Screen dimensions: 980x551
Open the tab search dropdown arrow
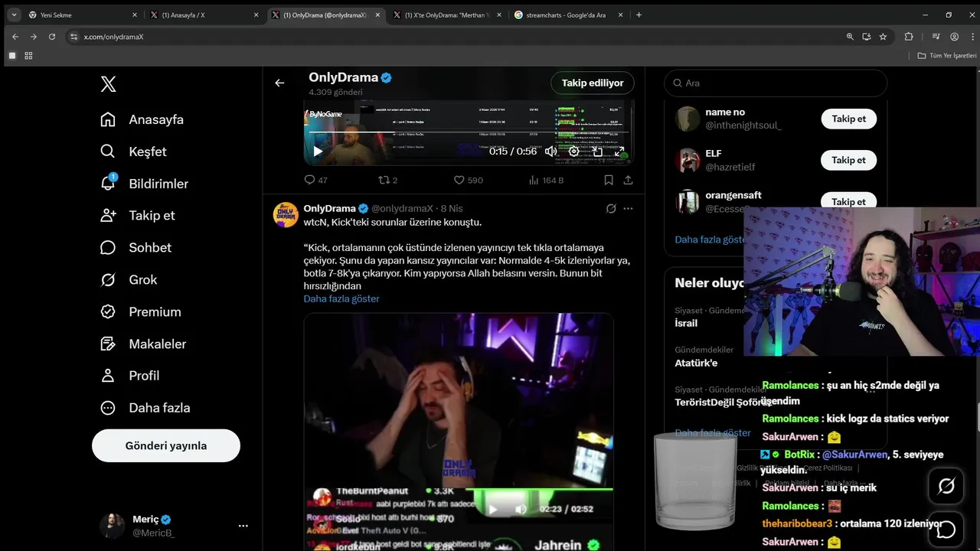[x=14, y=15]
